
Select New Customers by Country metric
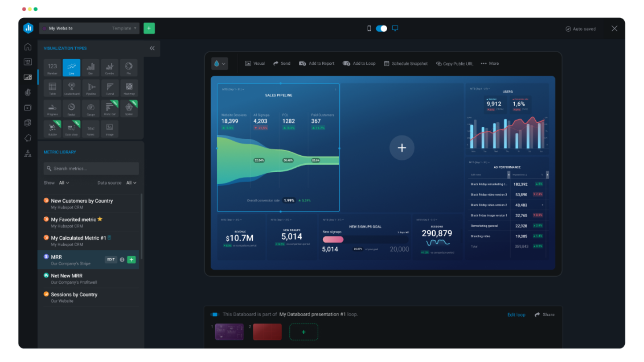[x=91, y=204]
